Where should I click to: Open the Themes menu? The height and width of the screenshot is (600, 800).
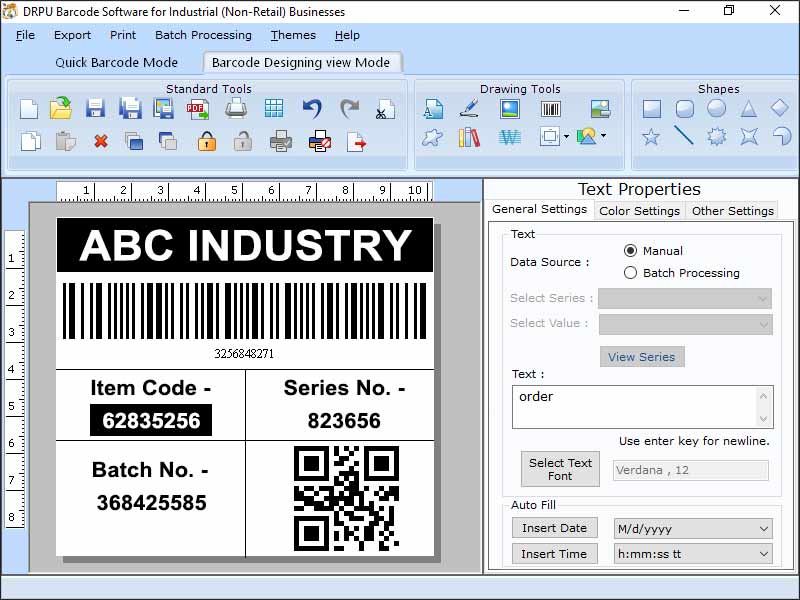(x=292, y=35)
